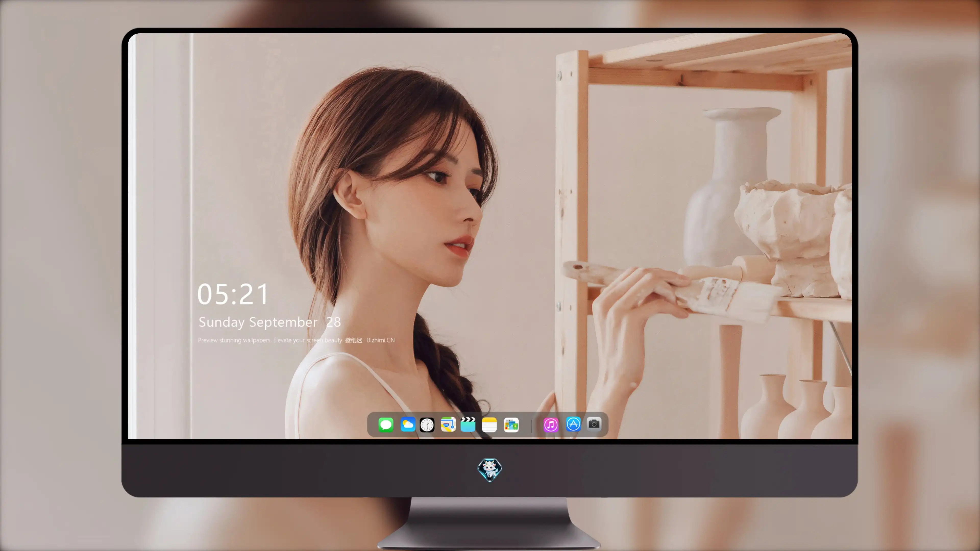Click the 05:21 clock display
980x551 pixels.
pyautogui.click(x=233, y=294)
